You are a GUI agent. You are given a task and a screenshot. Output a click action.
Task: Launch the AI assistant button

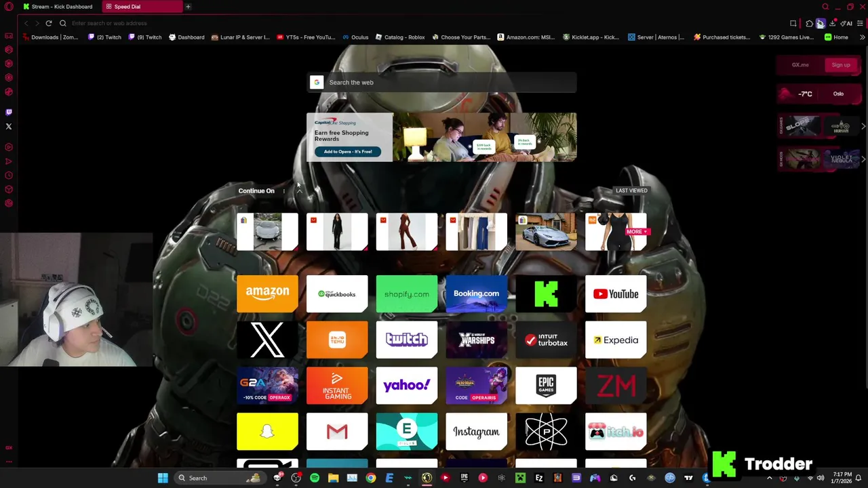846,23
